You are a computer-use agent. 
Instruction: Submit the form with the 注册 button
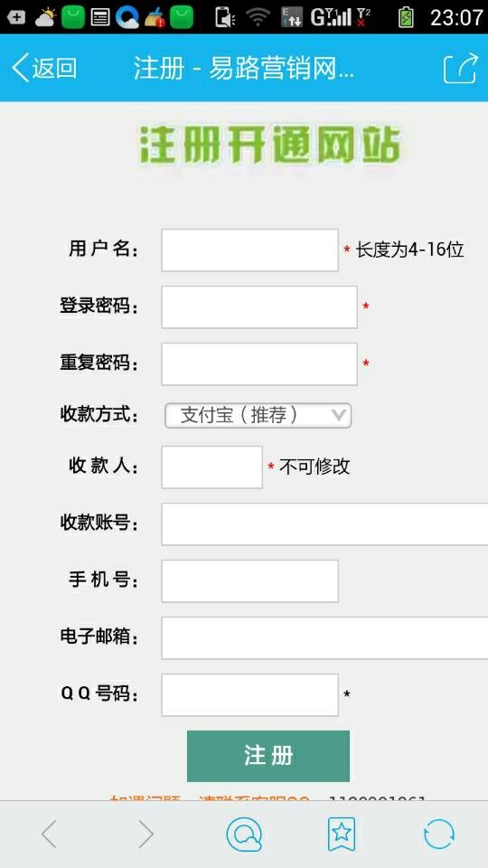268,756
